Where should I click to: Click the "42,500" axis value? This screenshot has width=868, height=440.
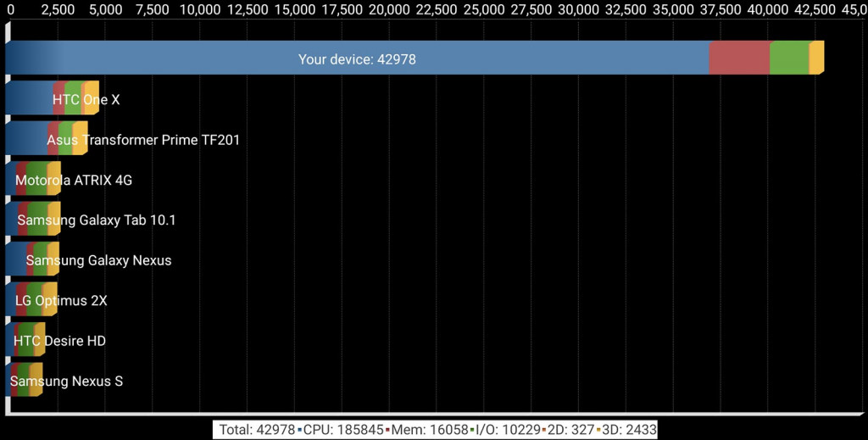tap(815, 9)
